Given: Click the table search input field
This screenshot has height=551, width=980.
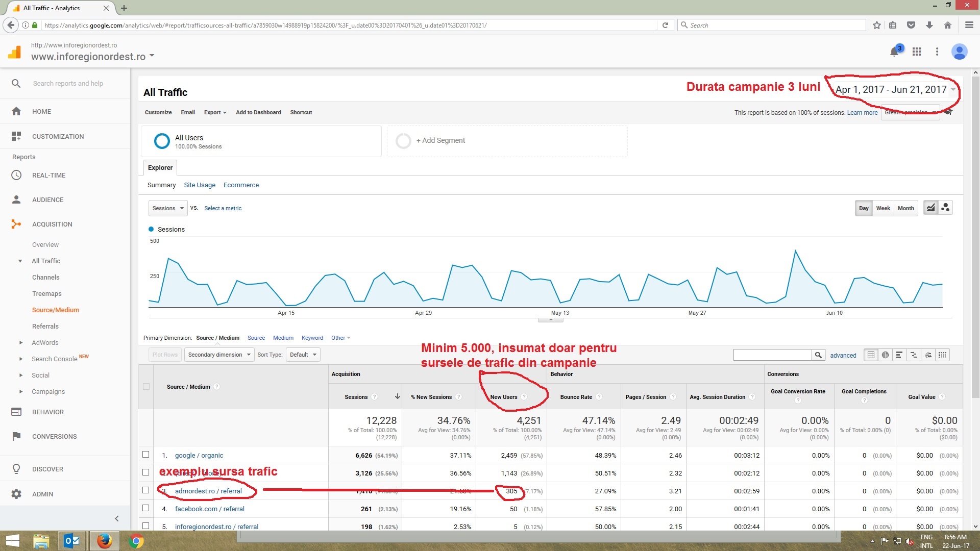Looking at the screenshot, I should click(772, 355).
